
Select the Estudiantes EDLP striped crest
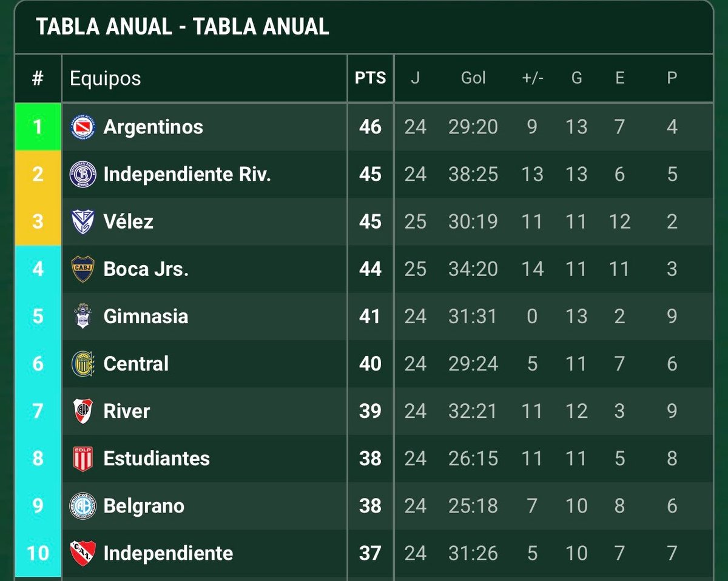83,458
